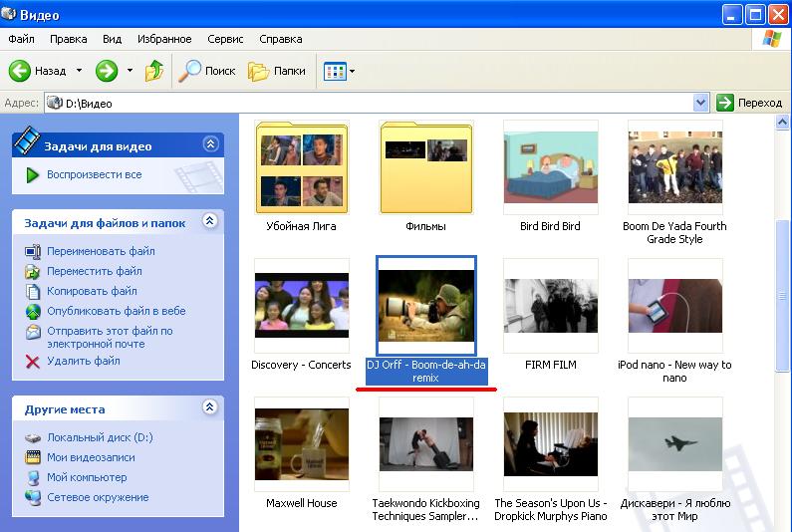Go up one folder level icon
Image resolution: width=792 pixels, height=532 pixels.
tap(154, 71)
